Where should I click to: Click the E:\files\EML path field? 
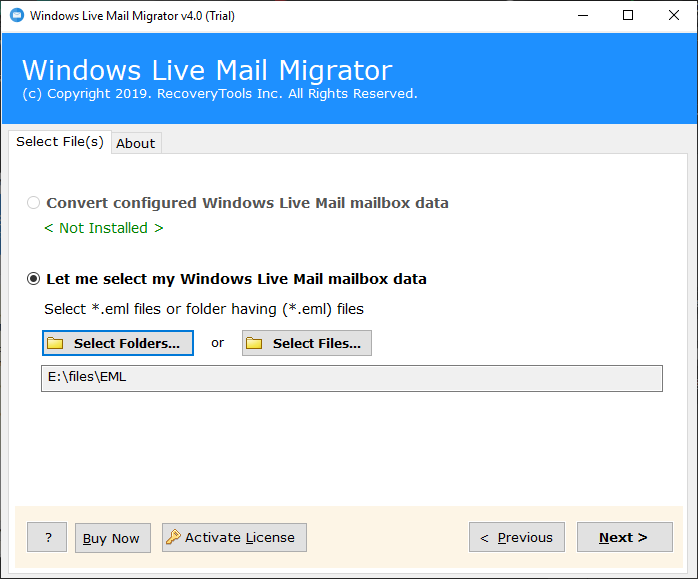coord(352,378)
